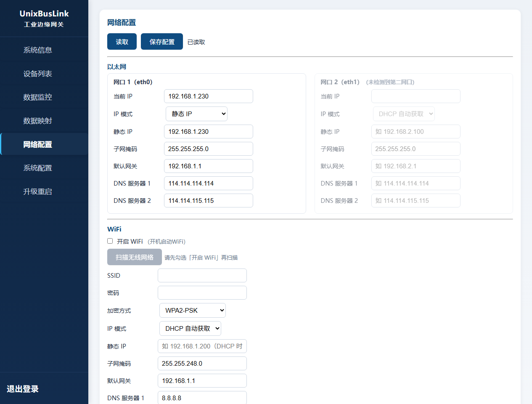532x404 pixels.
Task: Click the WiFi 静态 IP field
Action: click(202, 346)
